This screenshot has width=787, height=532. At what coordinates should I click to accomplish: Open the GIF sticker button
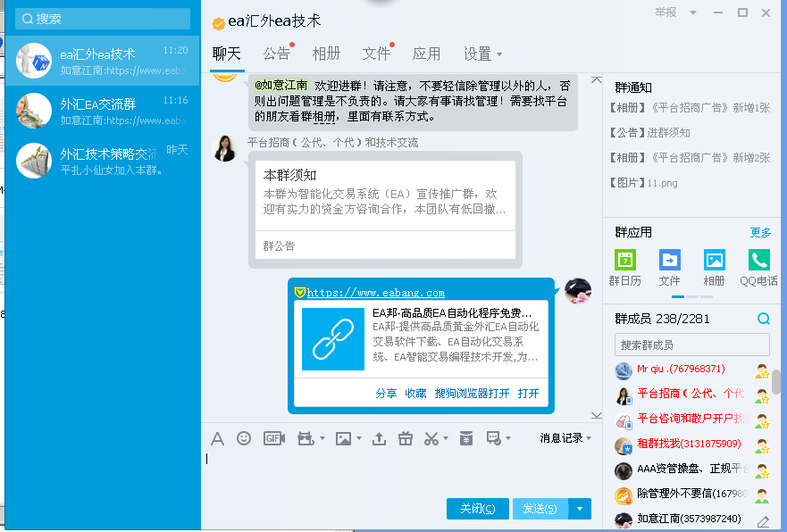tap(274, 439)
